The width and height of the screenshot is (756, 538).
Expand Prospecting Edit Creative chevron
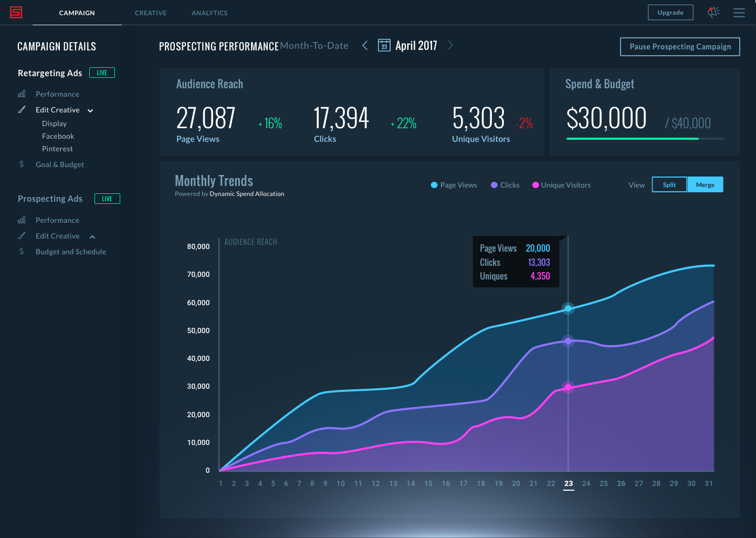[x=92, y=236]
